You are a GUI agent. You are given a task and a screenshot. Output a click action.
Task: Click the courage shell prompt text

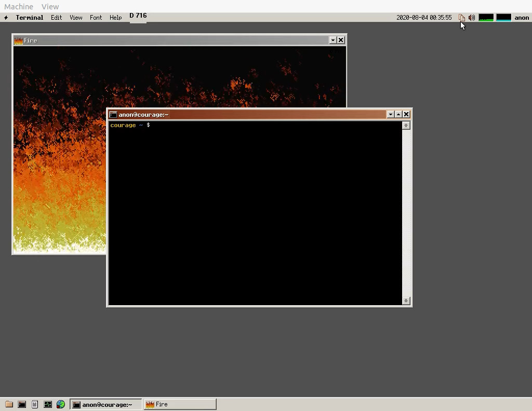point(123,126)
